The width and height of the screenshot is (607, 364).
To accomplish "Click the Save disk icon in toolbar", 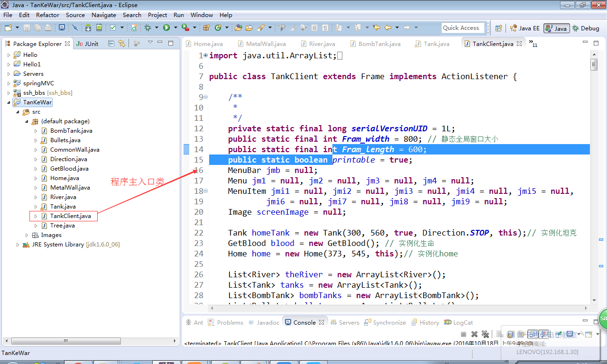I will [27, 27].
